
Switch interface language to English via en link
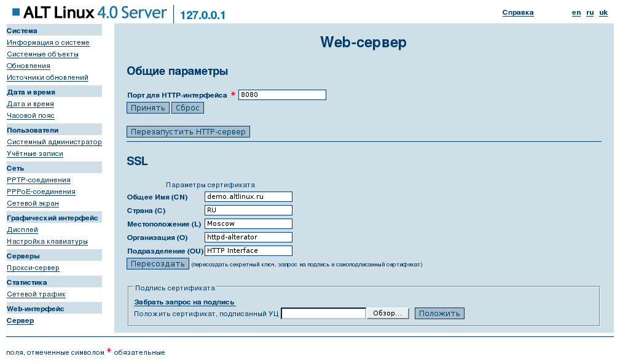pyautogui.click(x=576, y=12)
